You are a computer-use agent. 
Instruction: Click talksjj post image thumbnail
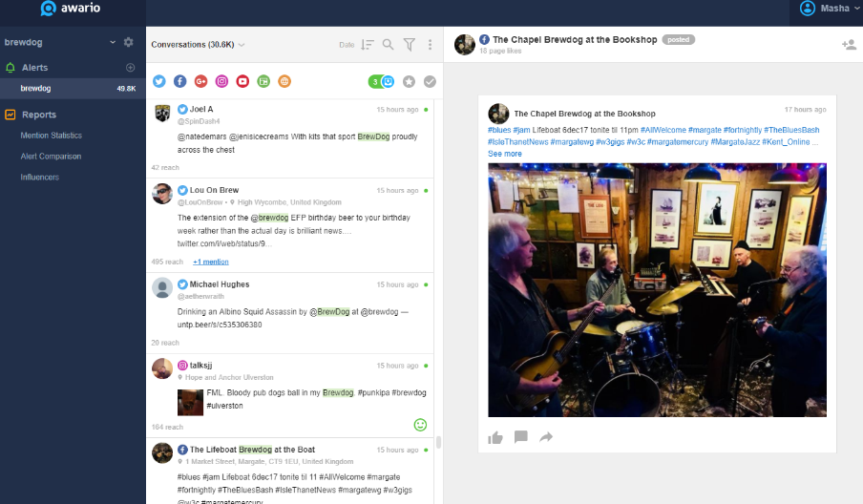pos(190,402)
